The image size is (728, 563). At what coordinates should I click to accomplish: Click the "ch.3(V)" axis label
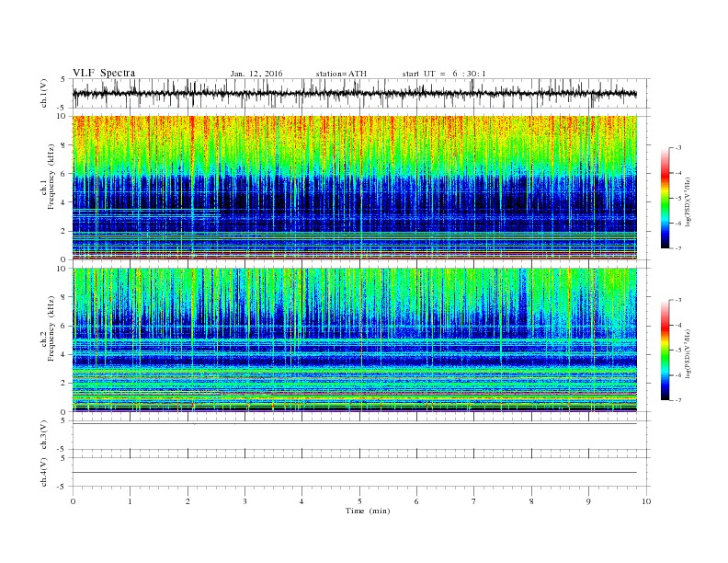pyautogui.click(x=44, y=435)
